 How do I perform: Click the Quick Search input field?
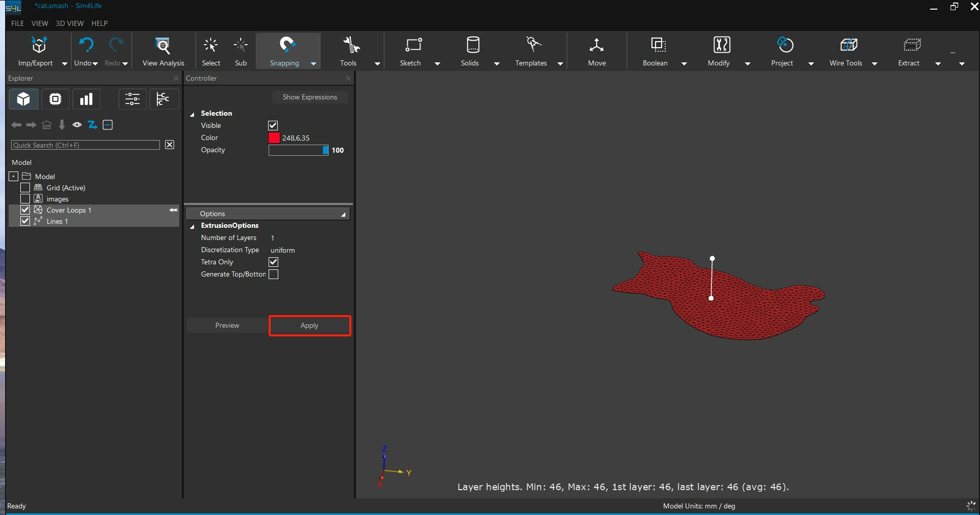point(85,145)
